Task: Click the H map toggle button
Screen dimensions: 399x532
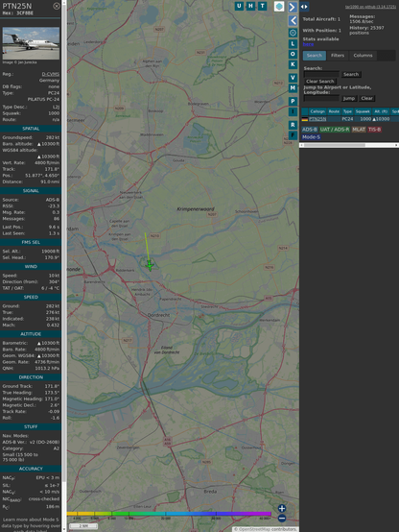Action: (x=250, y=6)
